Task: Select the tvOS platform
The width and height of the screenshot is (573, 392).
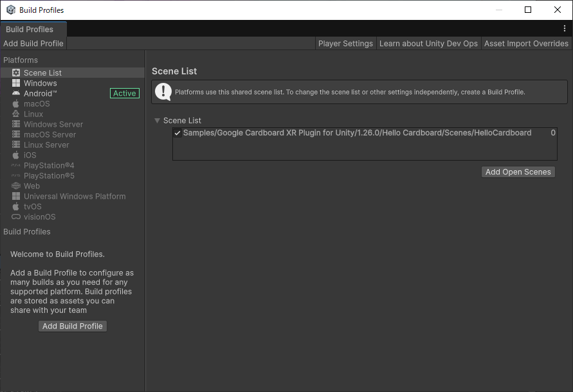Action: click(x=73, y=206)
